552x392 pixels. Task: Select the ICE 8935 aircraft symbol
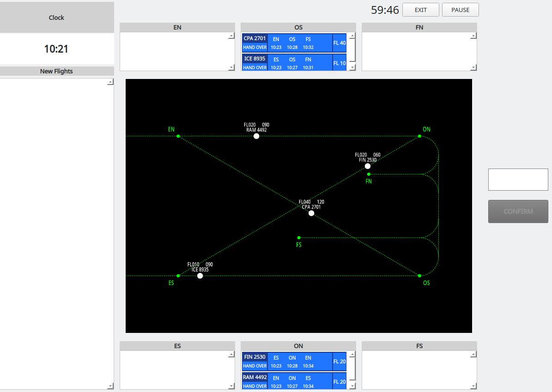pyautogui.click(x=200, y=275)
